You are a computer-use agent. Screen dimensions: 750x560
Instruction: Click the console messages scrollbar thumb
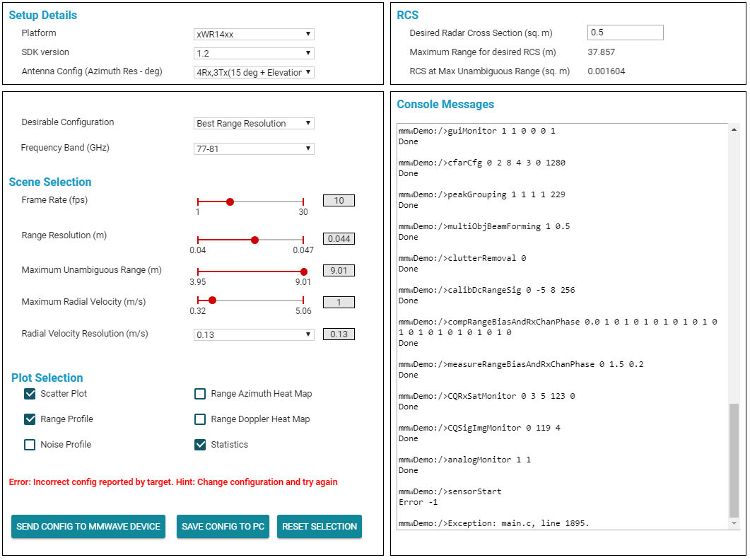point(734,460)
